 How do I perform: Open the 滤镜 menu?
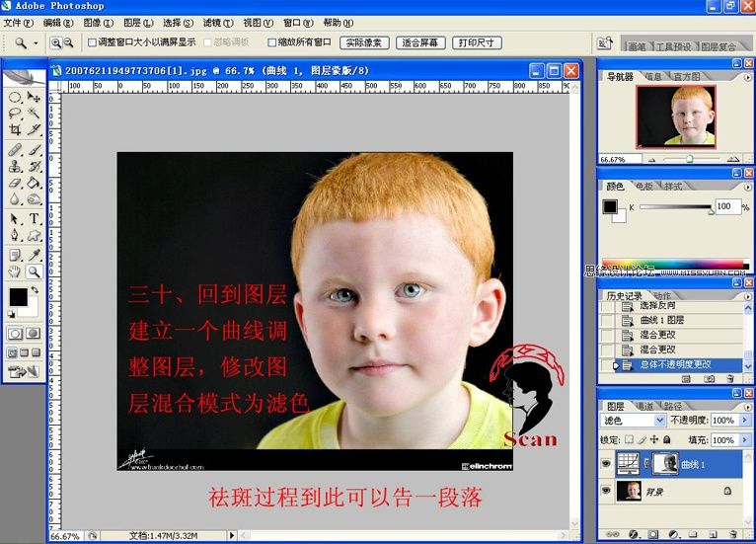218,23
